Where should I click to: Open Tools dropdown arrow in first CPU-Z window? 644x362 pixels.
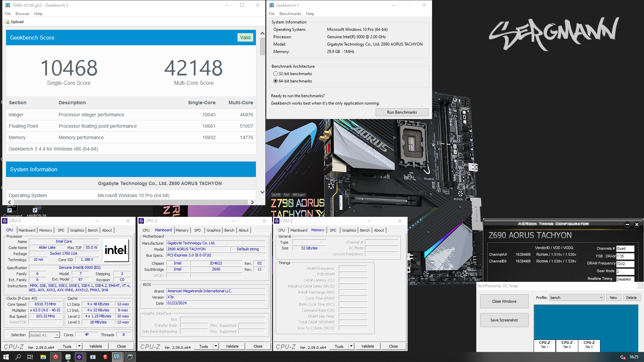[79, 346]
